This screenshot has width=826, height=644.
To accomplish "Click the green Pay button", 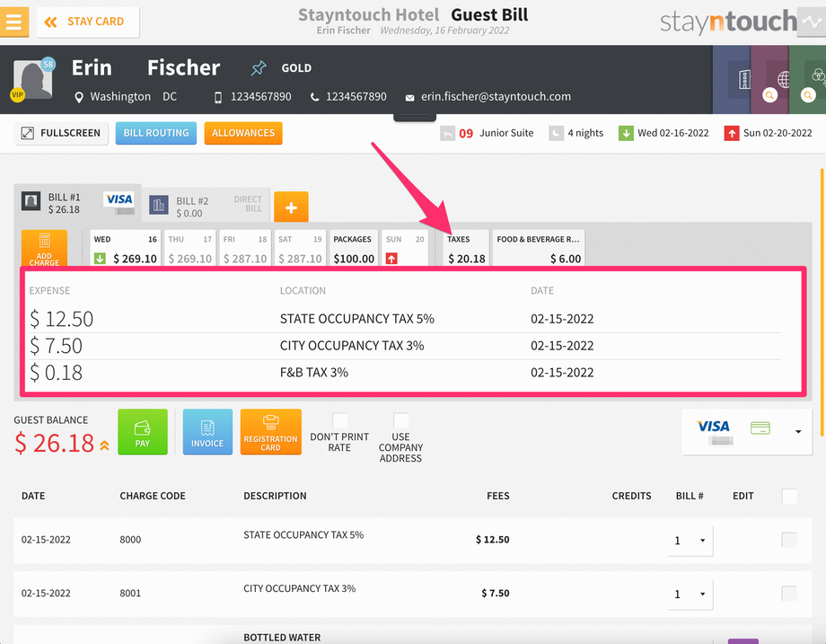I will [x=143, y=432].
